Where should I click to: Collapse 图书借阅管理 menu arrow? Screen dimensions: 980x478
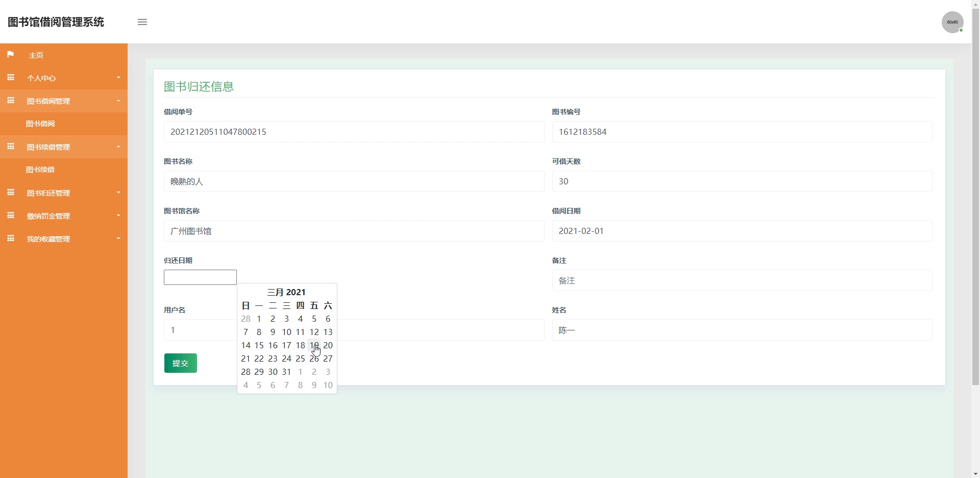pos(118,101)
